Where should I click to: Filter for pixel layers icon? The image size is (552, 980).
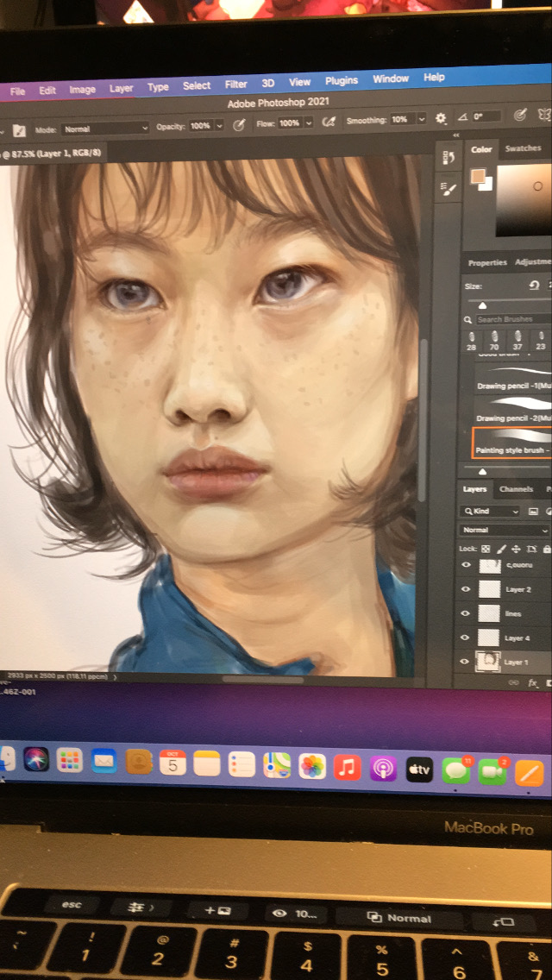pyautogui.click(x=533, y=512)
